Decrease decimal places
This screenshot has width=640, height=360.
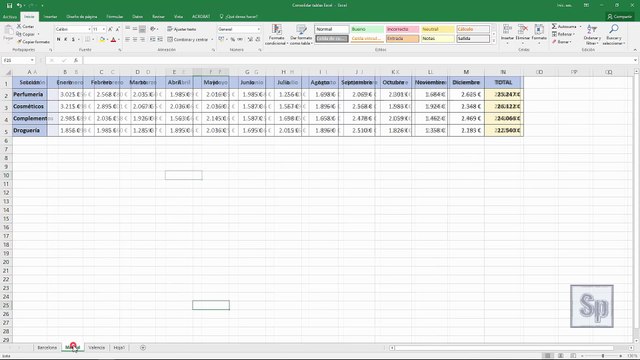[x=258, y=40]
